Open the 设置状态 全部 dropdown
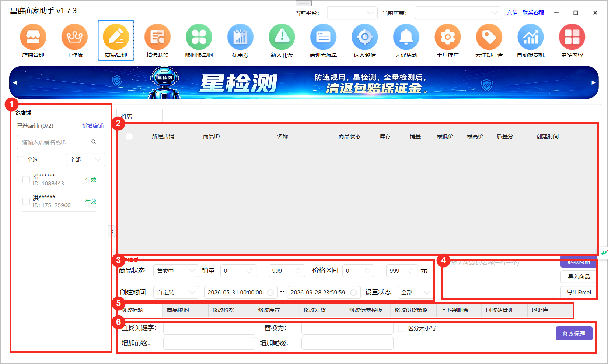The width and height of the screenshot is (608, 364). tap(415, 292)
